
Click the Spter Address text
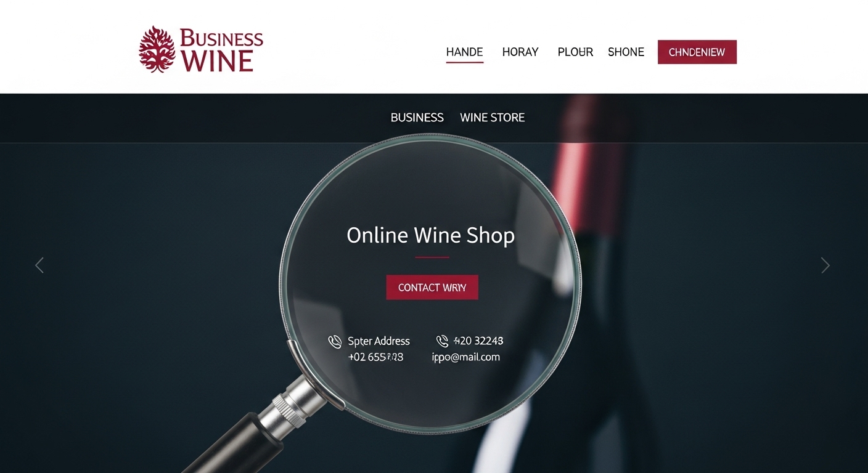tap(379, 341)
